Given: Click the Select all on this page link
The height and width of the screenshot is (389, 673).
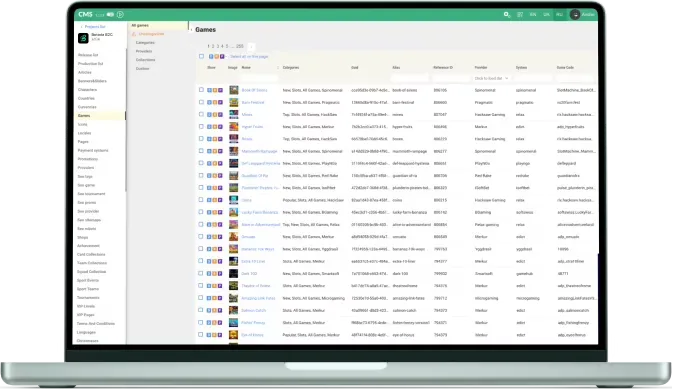Looking at the screenshot, I should tap(249, 57).
